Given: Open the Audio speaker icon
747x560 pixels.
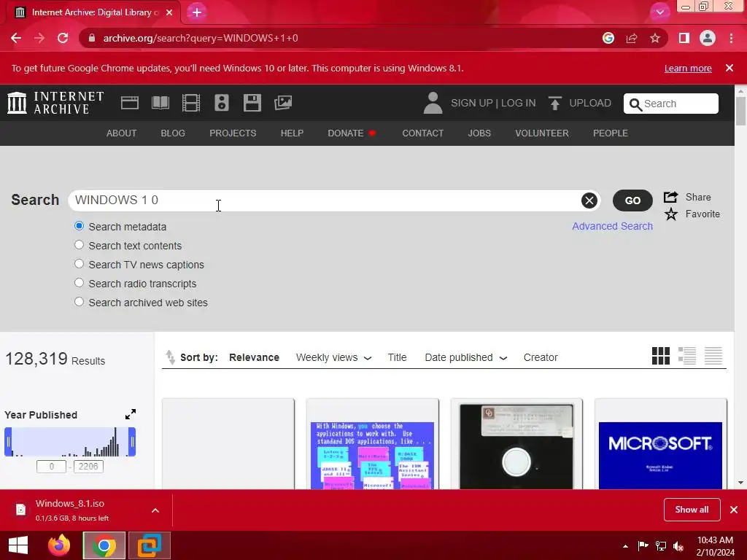Looking at the screenshot, I should tap(222, 103).
